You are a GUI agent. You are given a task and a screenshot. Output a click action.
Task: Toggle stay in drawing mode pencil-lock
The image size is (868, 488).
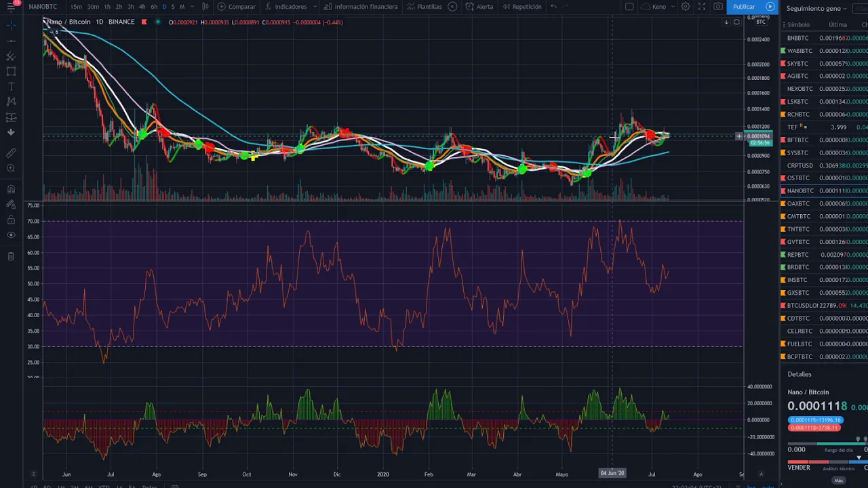click(11, 204)
